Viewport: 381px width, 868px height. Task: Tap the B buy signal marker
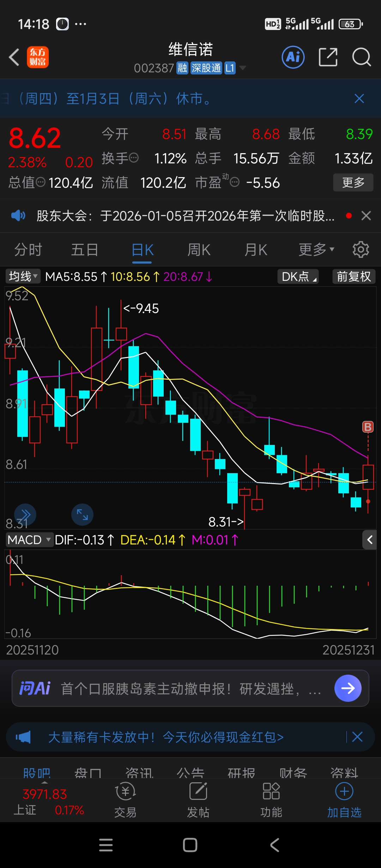[x=368, y=427]
